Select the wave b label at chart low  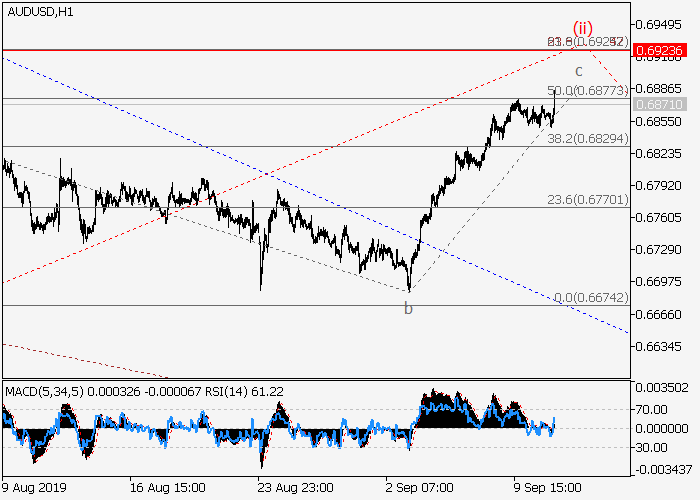408,309
